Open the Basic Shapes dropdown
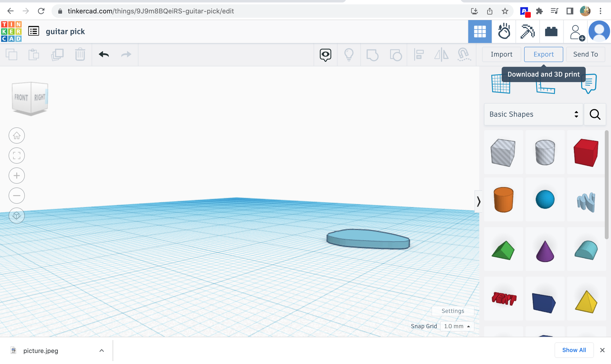Image resolution: width=611 pixels, height=364 pixels. 533,114
